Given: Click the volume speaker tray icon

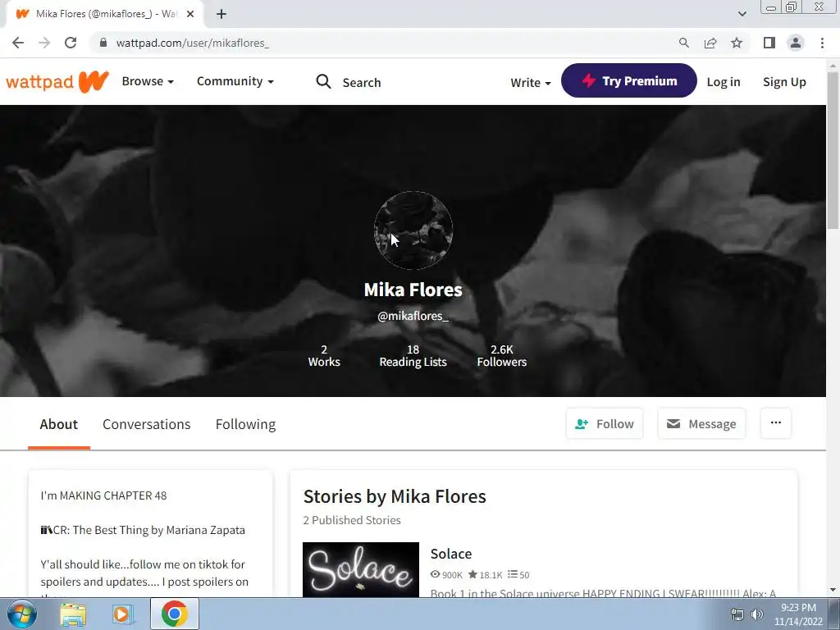Looking at the screenshot, I should point(756,614).
